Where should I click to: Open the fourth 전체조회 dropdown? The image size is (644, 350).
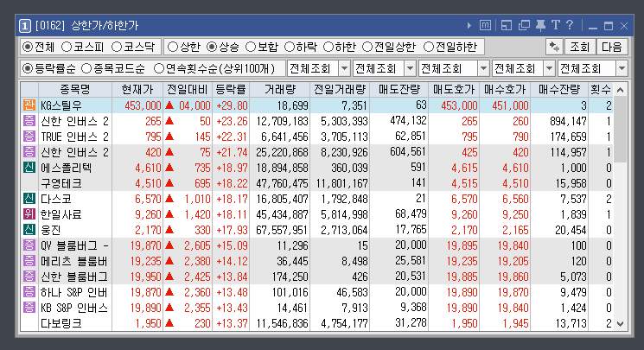tap(549, 68)
